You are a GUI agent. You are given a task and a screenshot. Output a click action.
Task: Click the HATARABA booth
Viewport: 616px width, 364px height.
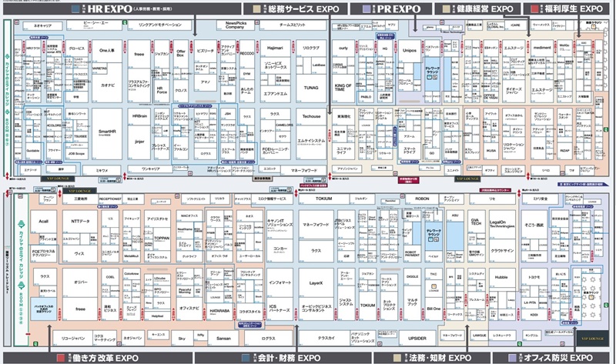point(219,311)
